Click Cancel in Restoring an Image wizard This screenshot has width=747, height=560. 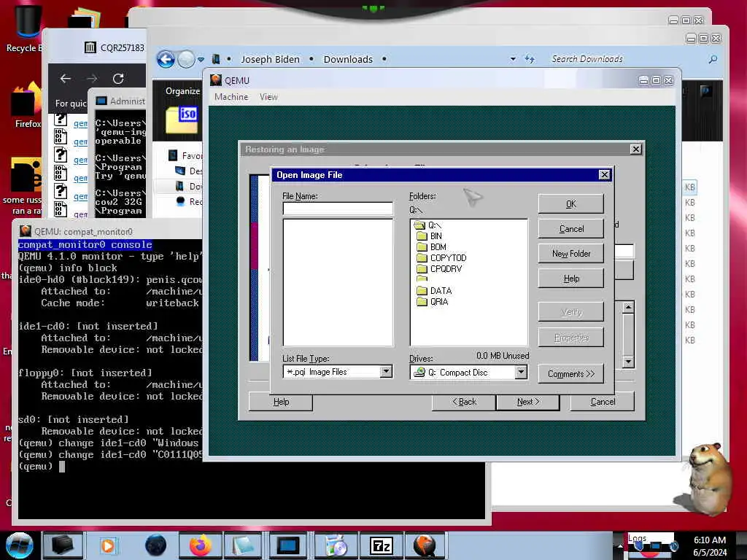(x=603, y=402)
